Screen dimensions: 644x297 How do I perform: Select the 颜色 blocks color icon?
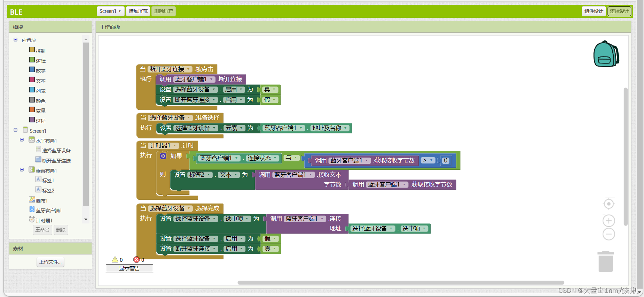click(x=32, y=100)
